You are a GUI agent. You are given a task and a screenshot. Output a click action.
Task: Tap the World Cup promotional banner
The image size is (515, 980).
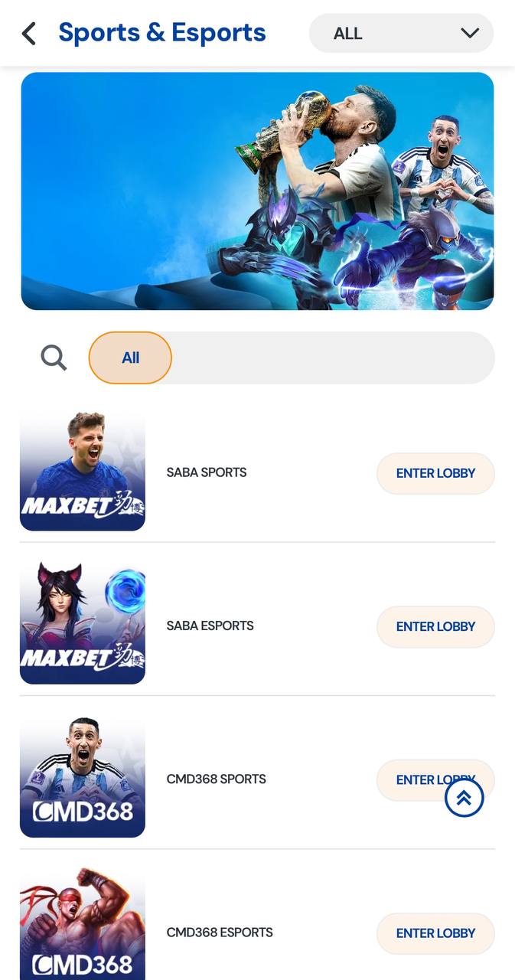pyautogui.click(x=257, y=191)
